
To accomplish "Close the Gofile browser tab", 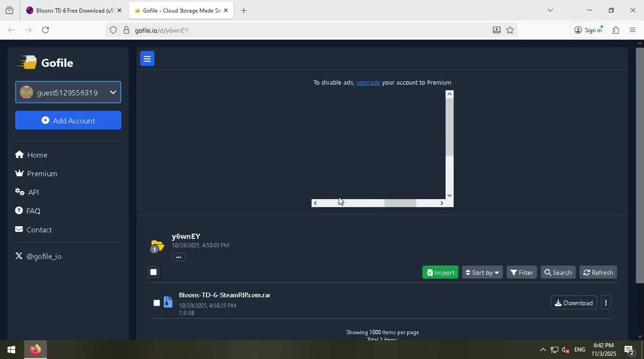I will [x=226, y=10].
